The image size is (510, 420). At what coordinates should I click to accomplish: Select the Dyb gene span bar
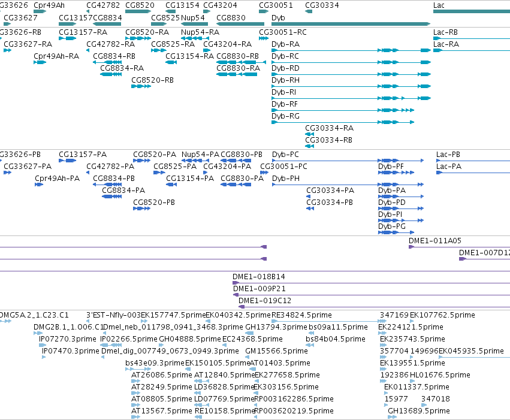click(x=351, y=24)
